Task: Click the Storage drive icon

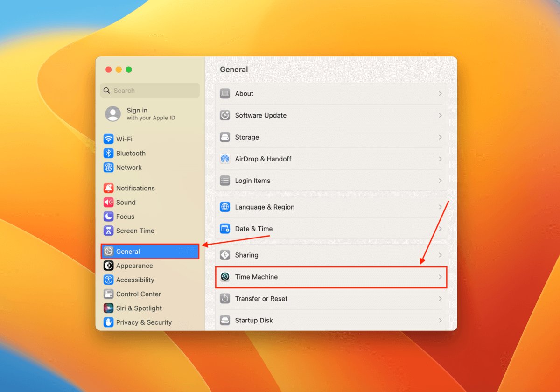Action: 225,137
